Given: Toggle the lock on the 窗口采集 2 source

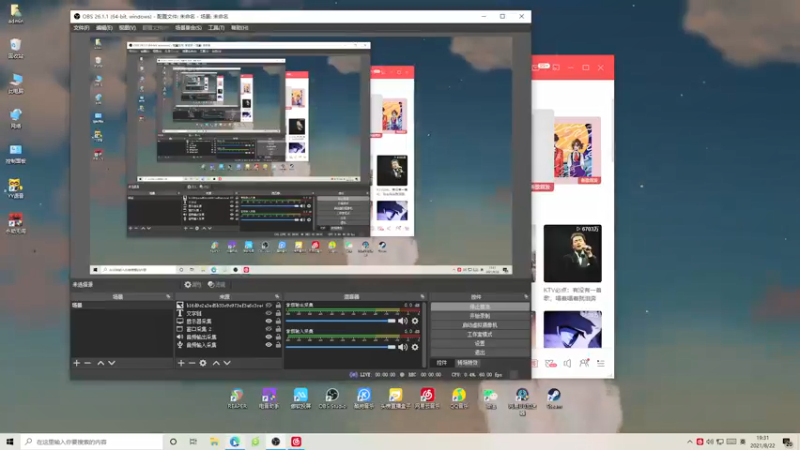Looking at the screenshot, I should coord(278,329).
